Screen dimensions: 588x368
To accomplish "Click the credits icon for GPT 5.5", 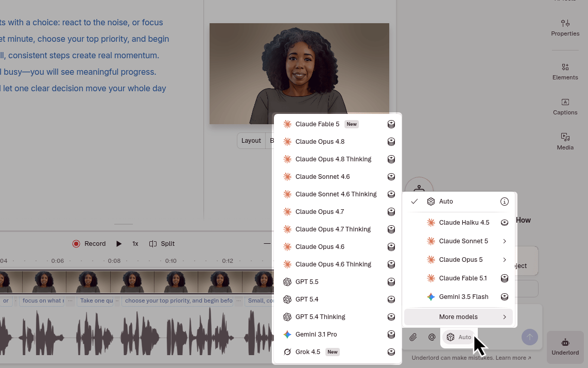I will (x=391, y=282).
